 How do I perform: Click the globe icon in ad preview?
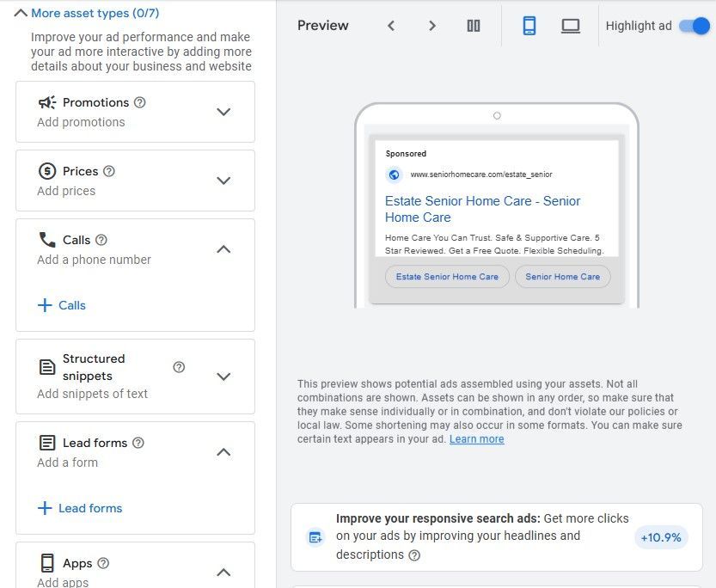tap(394, 175)
